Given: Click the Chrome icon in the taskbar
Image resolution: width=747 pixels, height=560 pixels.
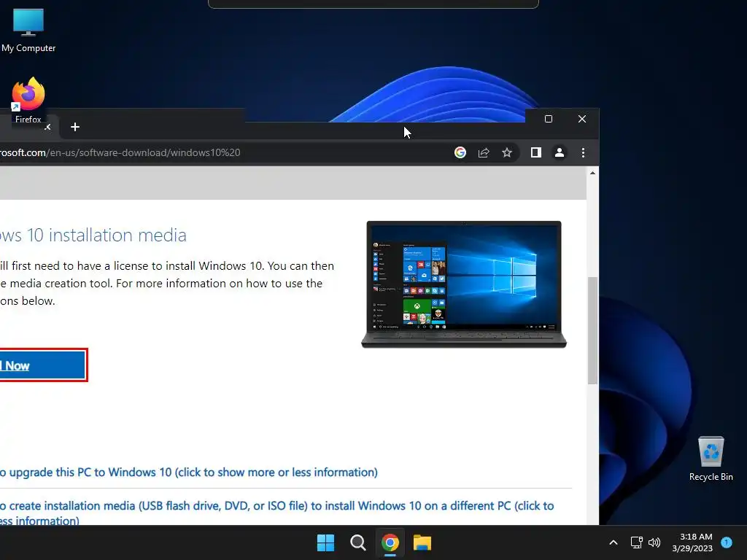Looking at the screenshot, I should click(390, 542).
